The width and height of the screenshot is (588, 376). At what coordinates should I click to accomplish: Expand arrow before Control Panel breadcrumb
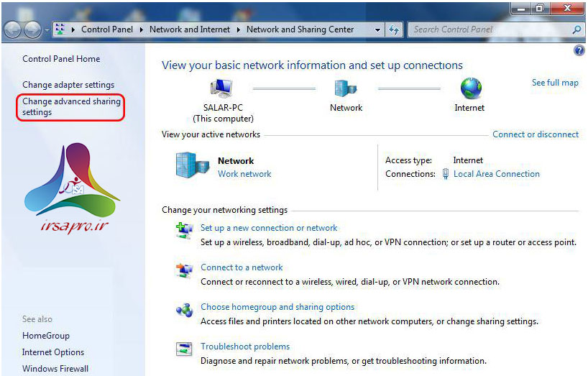(73, 29)
